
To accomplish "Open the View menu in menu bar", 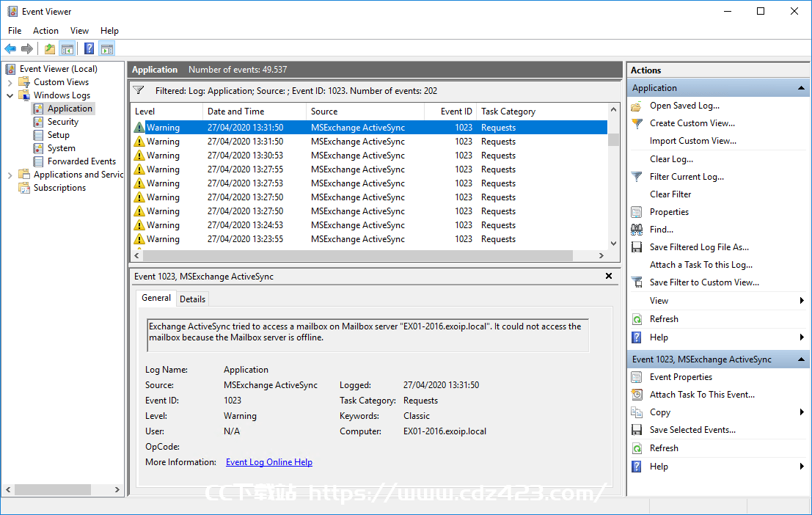I will [79, 31].
